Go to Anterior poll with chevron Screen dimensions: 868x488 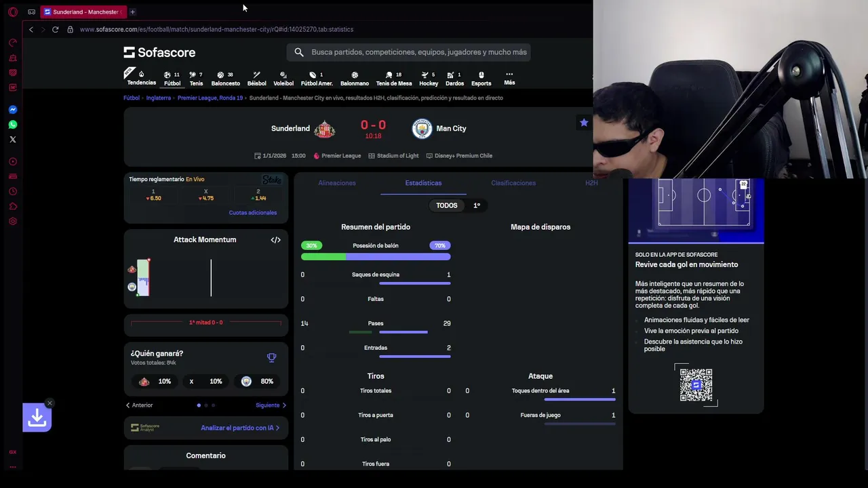(139, 405)
